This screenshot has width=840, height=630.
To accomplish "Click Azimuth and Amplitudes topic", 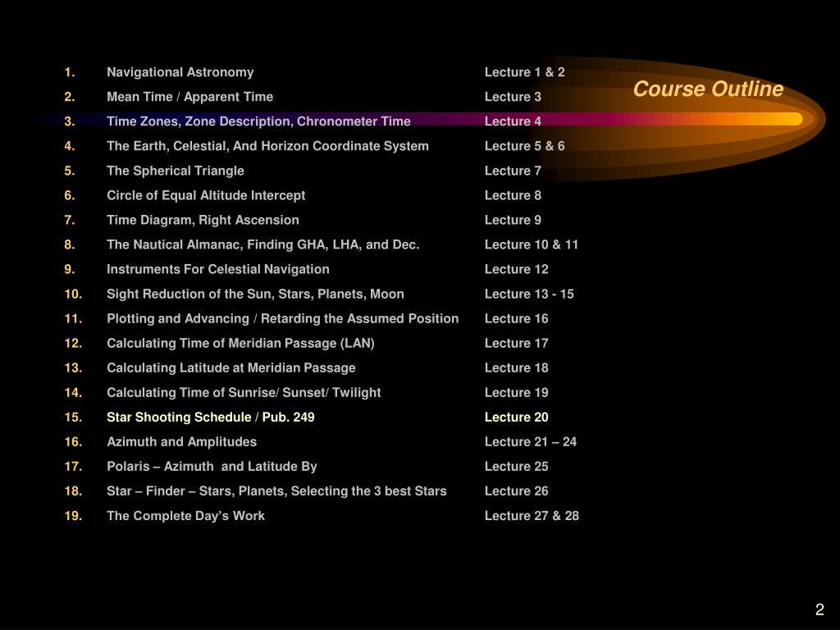I will (181, 442).
